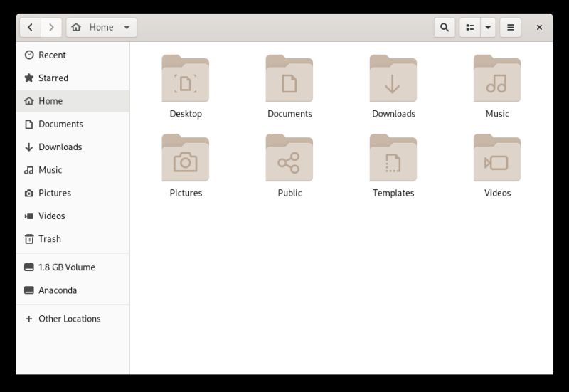
Task: Go forward with the forward arrow button
Action: 51,27
